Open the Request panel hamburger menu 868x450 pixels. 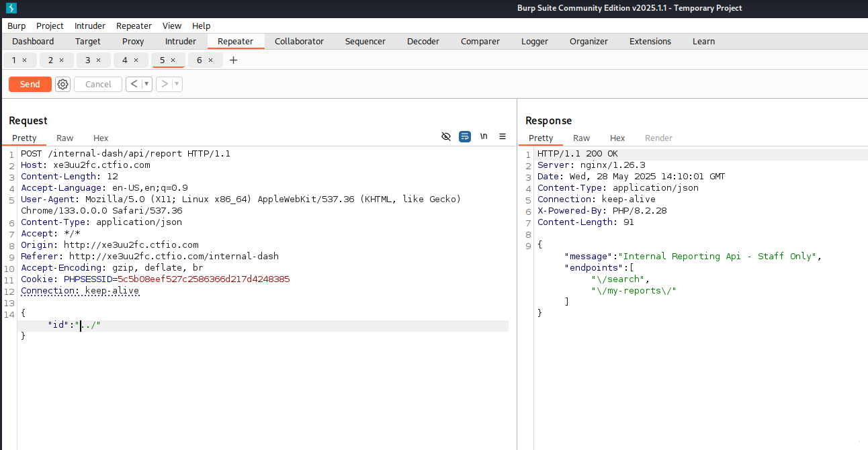[x=502, y=136]
